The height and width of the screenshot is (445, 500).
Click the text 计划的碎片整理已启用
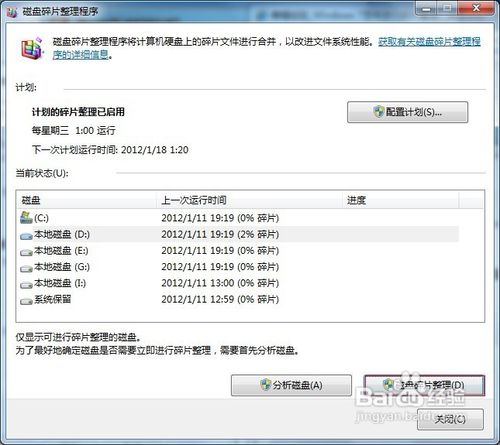click(x=78, y=112)
